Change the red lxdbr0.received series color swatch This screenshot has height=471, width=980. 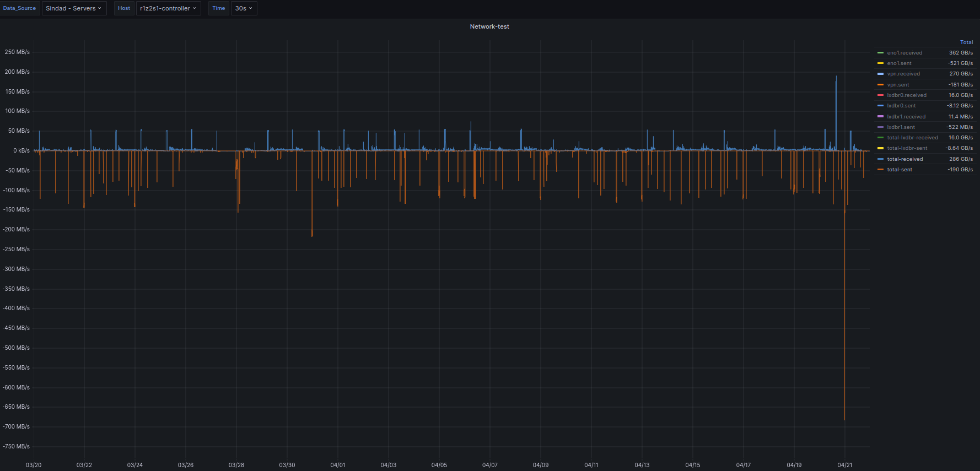point(880,95)
